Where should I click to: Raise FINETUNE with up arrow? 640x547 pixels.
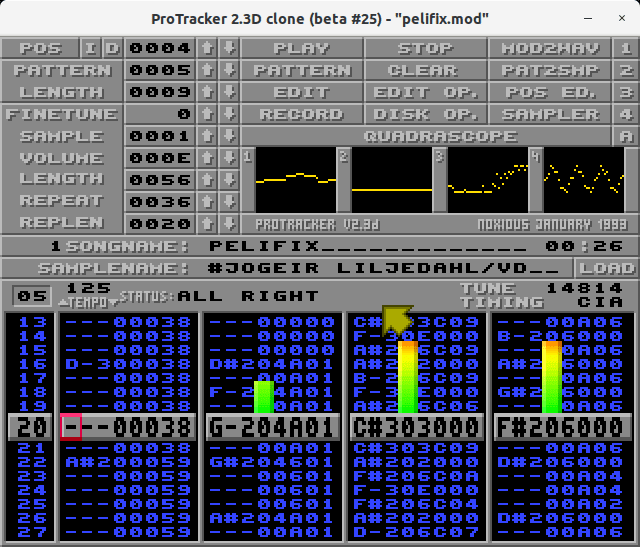coord(207,114)
